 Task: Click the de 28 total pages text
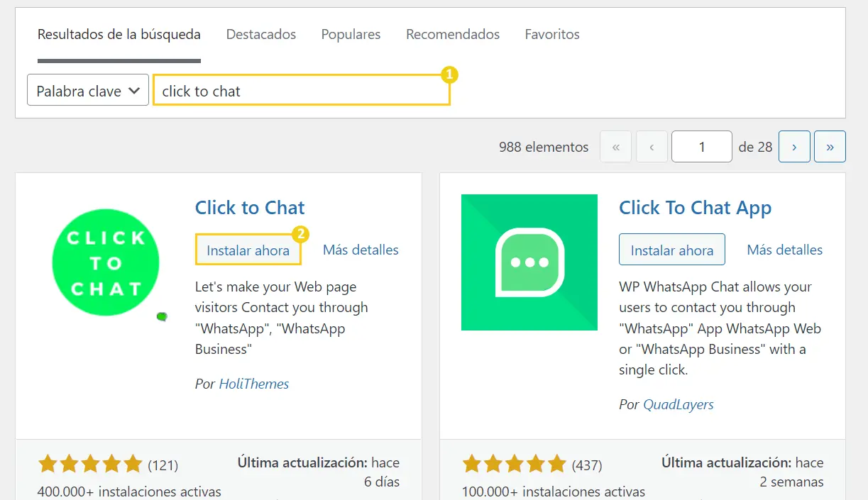(x=755, y=147)
